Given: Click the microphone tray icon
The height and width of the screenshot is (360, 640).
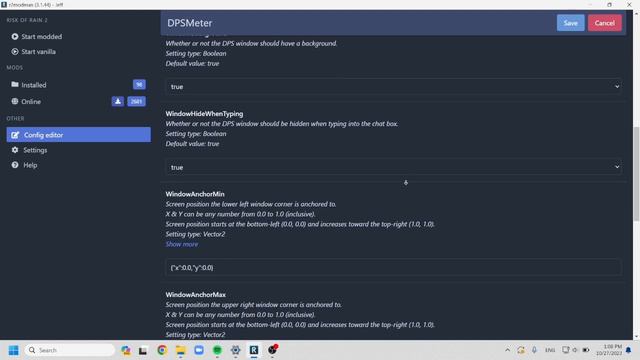Looking at the screenshot, I should click(x=534, y=350).
